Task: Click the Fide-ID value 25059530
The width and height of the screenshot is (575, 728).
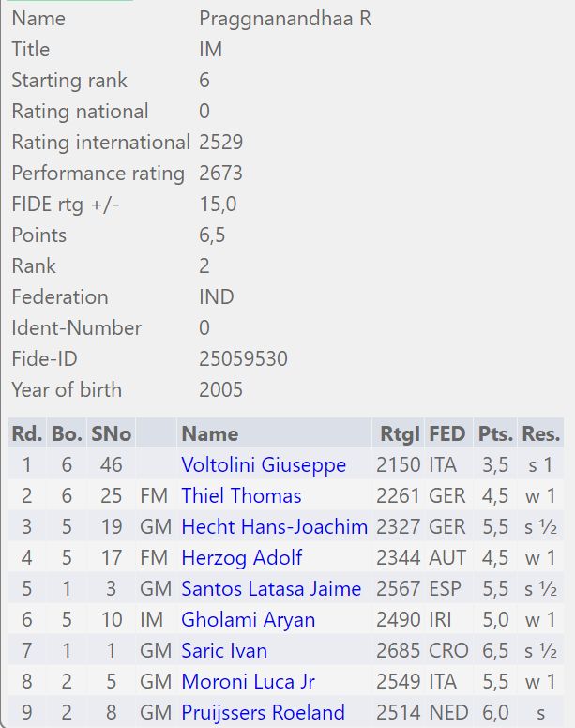Action: [243, 359]
